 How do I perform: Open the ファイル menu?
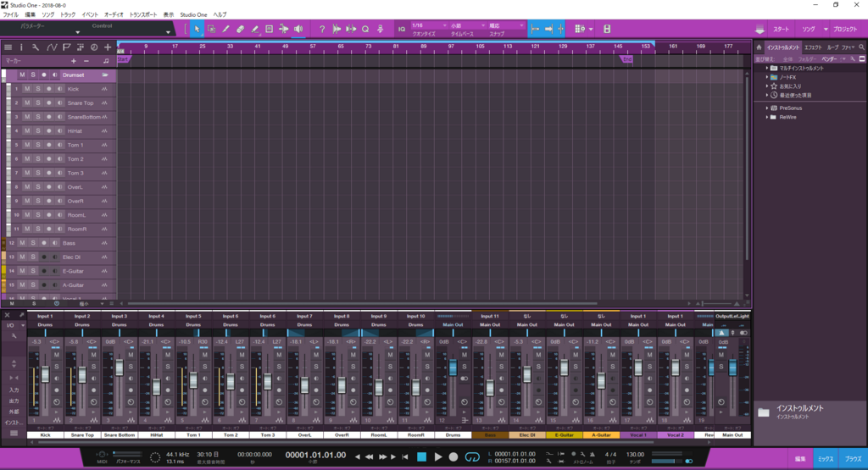click(10, 15)
